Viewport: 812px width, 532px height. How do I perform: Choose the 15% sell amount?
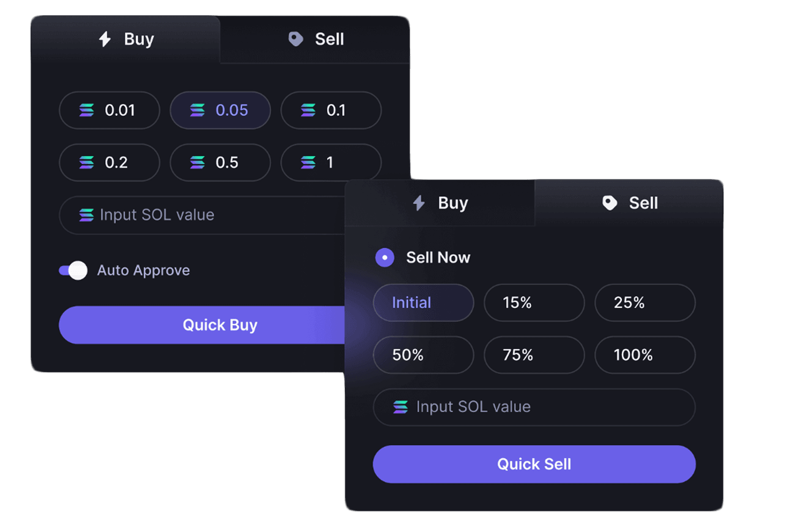(x=534, y=303)
